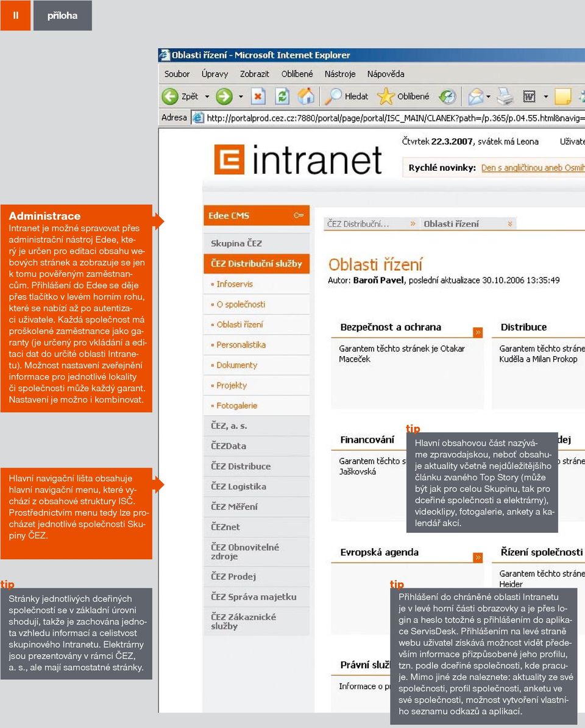The width and height of the screenshot is (585, 728).
Task: Go to the Home page icon
Action: (306, 96)
